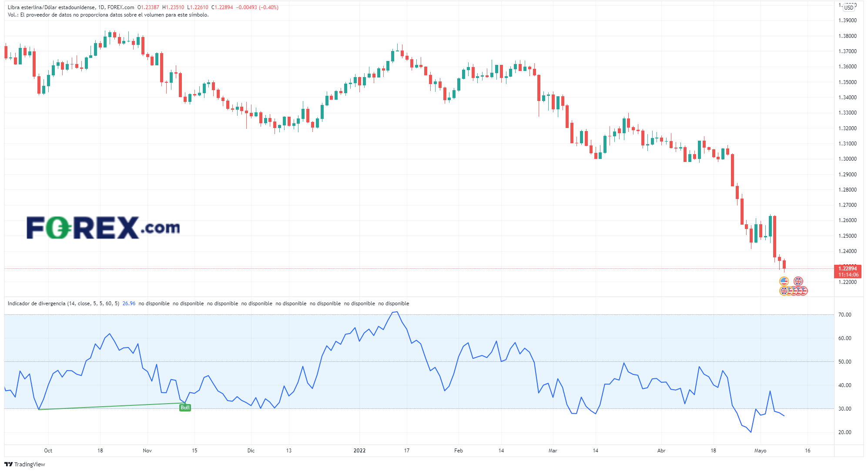The width and height of the screenshot is (868, 472).
Task: Click the Indicador de divergencia indicator title
Action: 64,303
